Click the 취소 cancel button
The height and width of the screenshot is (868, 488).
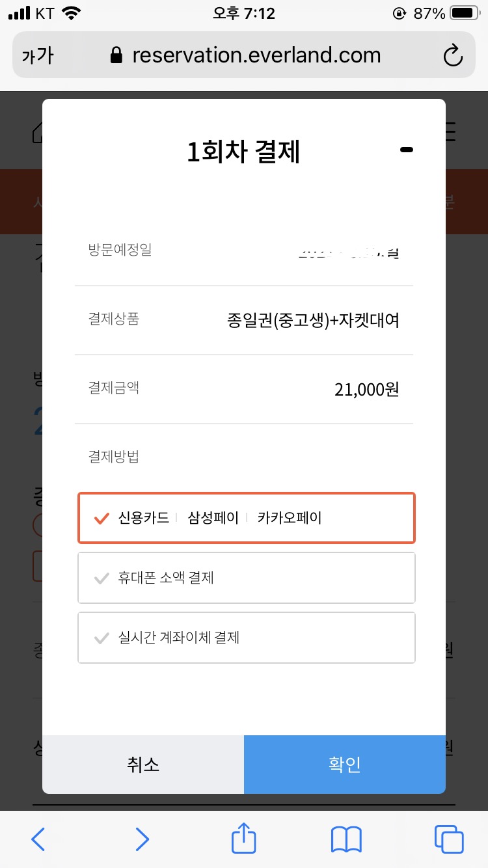(x=143, y=765)
